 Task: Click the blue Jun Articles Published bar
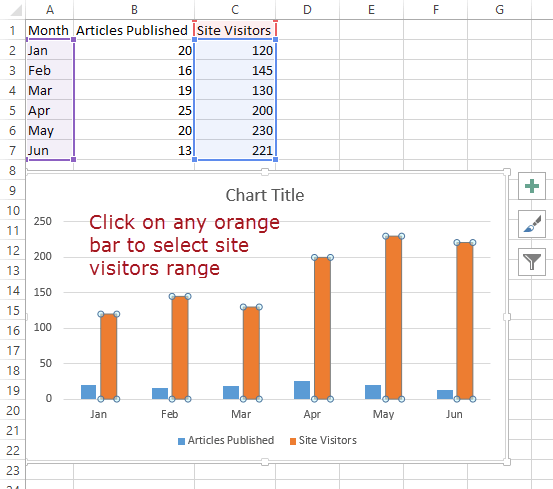point(445,395)
